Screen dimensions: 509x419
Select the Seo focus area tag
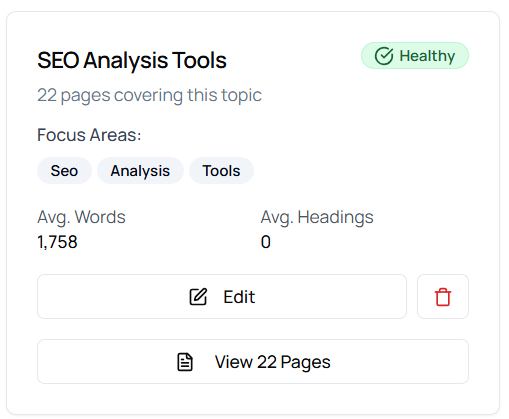coord(64,171)
